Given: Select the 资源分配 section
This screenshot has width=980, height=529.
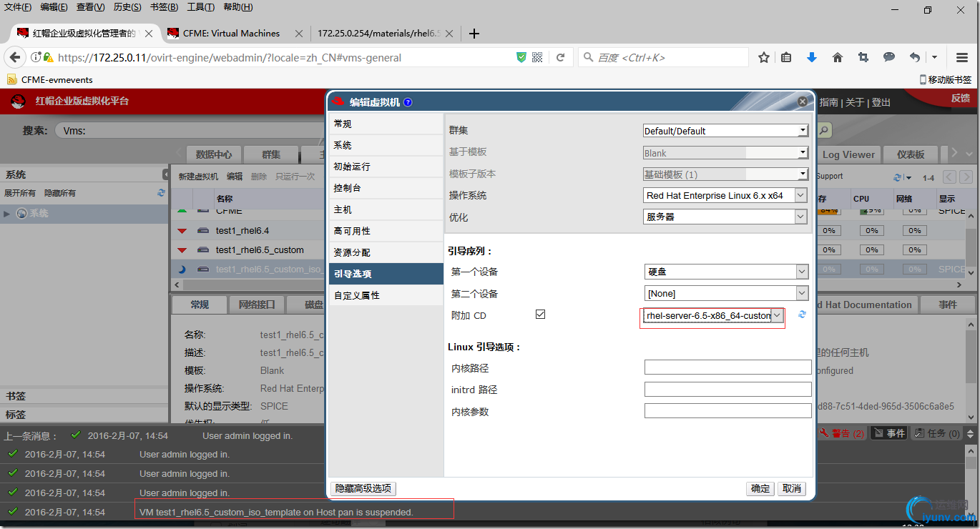Looking at the screenshot, I should click(x=386, y=252).
